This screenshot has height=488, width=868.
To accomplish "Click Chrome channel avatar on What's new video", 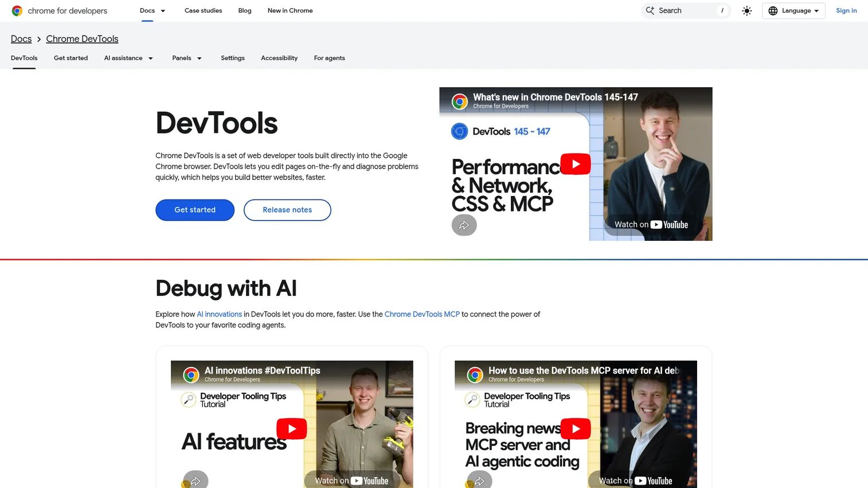I will pos(459,101).
